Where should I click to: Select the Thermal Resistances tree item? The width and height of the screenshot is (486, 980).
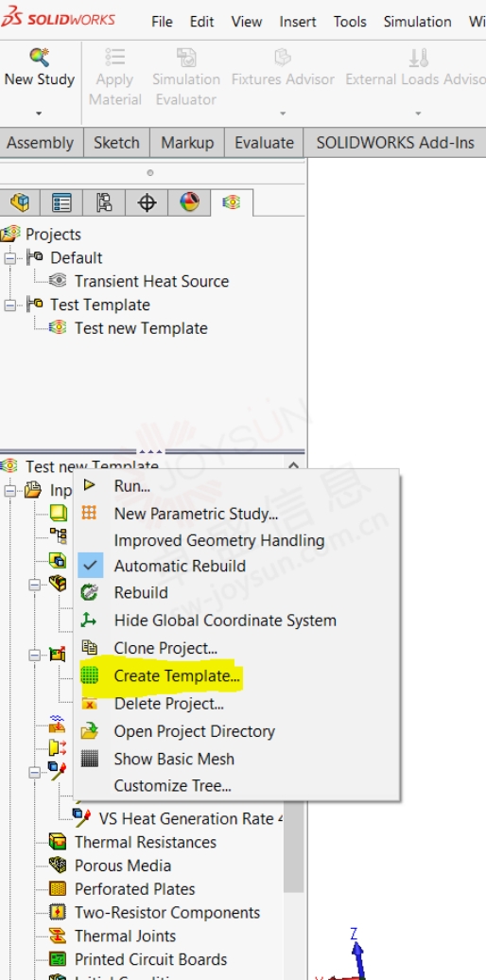tap(145, 842)
